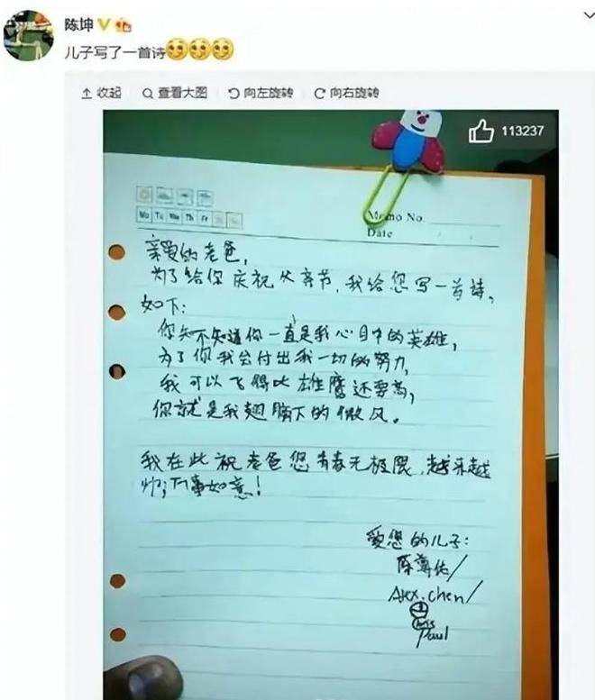The image size is (595, 700).
Task: Click the membership badge beside the V
Action: point(123,25)
